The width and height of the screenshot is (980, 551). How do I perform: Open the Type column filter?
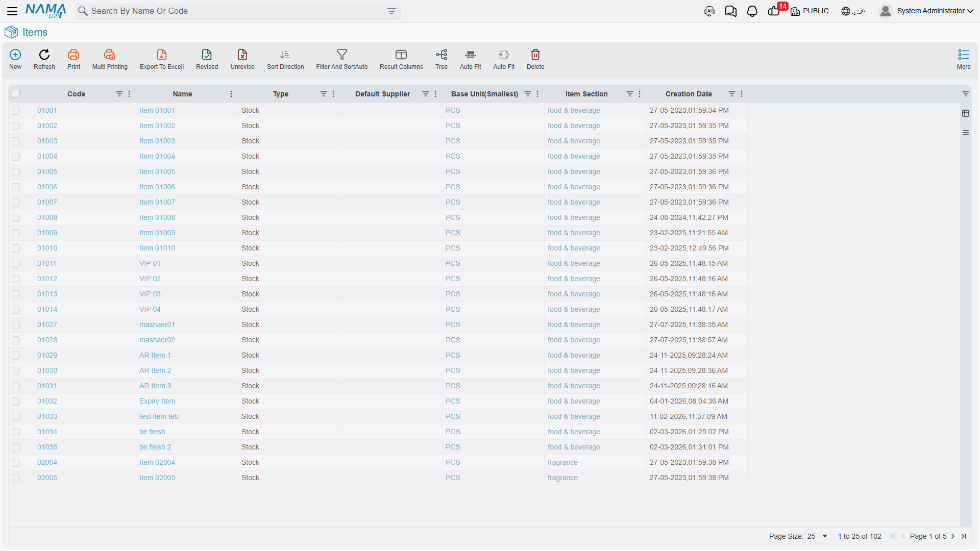click(x=324, y=94)
